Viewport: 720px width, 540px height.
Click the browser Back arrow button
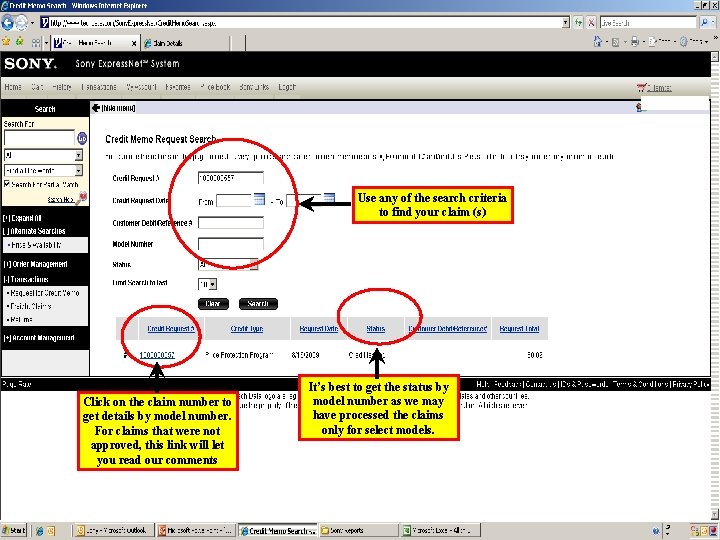tap(7, 22)
